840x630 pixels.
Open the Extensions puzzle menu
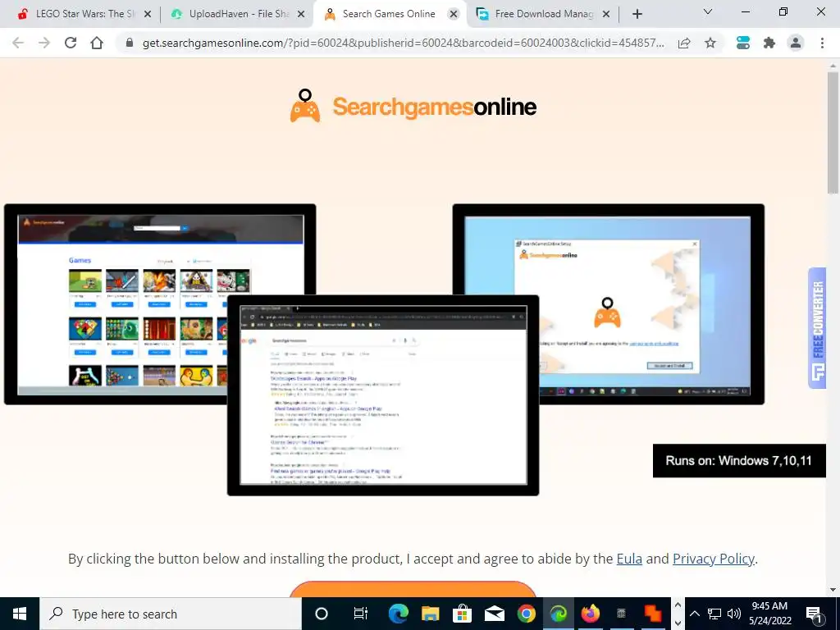pyautogui.click(x=769, y=43)
